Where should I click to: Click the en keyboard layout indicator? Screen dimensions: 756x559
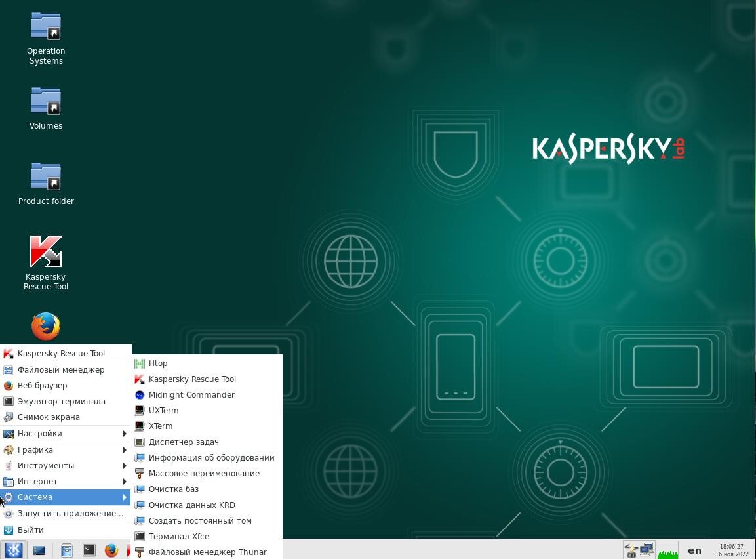[695, 550]
